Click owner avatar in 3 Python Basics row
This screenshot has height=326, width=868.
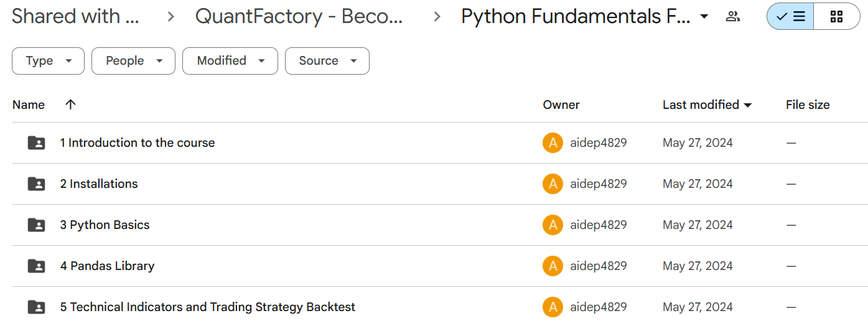pyautogui.click(x=553, y=225)
